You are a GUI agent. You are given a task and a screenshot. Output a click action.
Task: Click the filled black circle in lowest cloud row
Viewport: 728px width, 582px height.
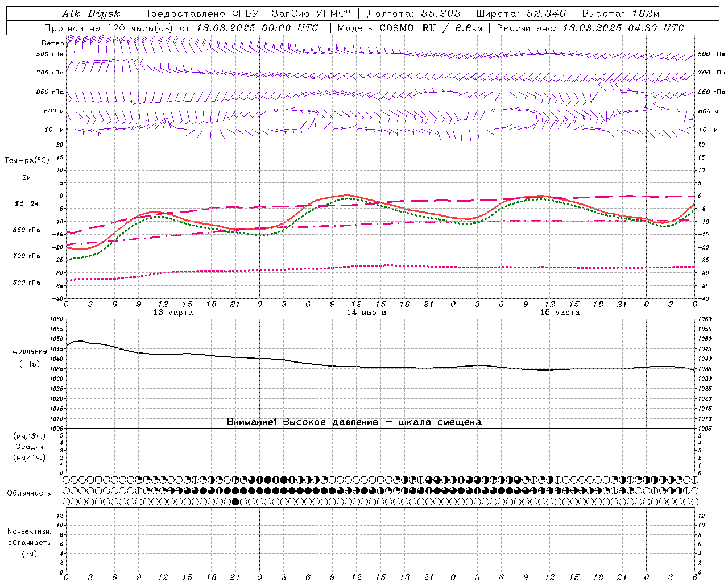coord(235,501)
